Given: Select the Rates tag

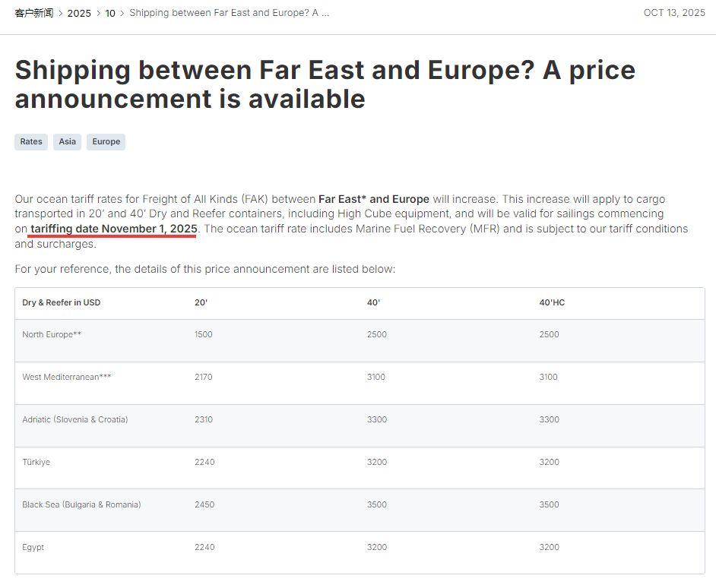Looking at the screenshot, I should pyautogui.click(x=31, y=141).
